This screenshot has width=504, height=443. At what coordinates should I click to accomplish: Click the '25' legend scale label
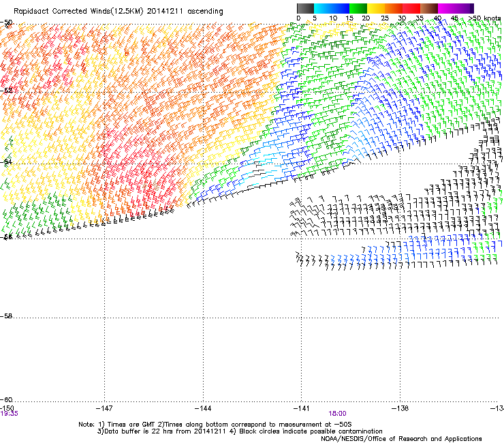coord(385,18)
